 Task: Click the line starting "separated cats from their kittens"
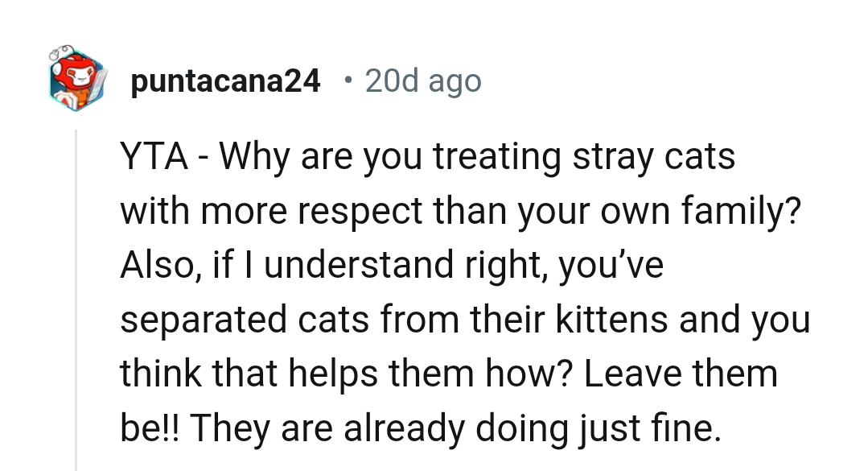tap(464, 320)
